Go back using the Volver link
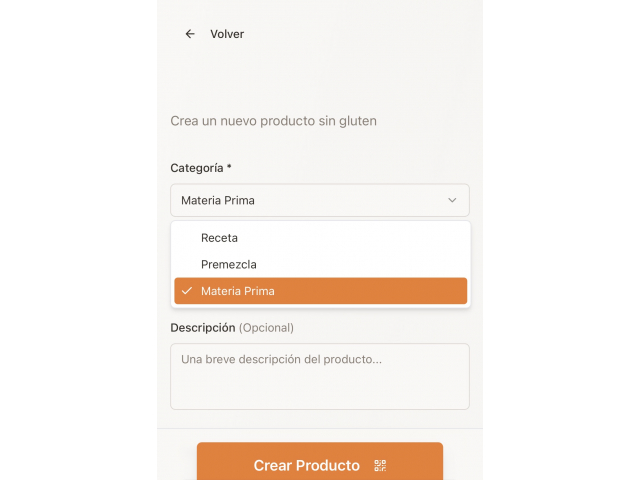The image size is (640, 480). click(x=227, y=34)
